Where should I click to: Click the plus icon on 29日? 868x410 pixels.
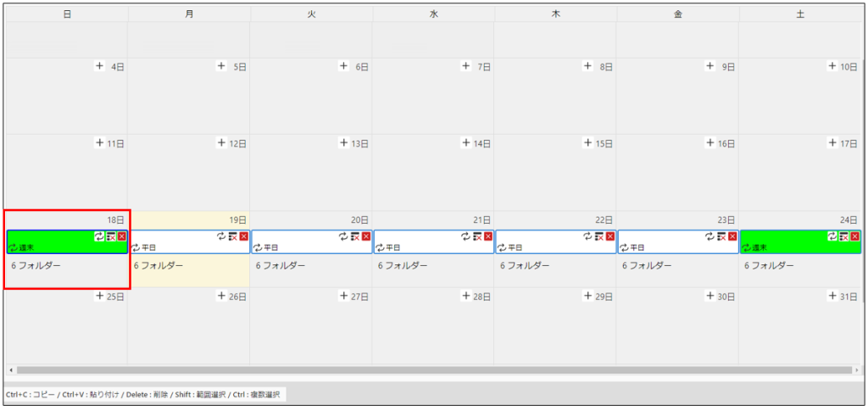click(588, 296)
